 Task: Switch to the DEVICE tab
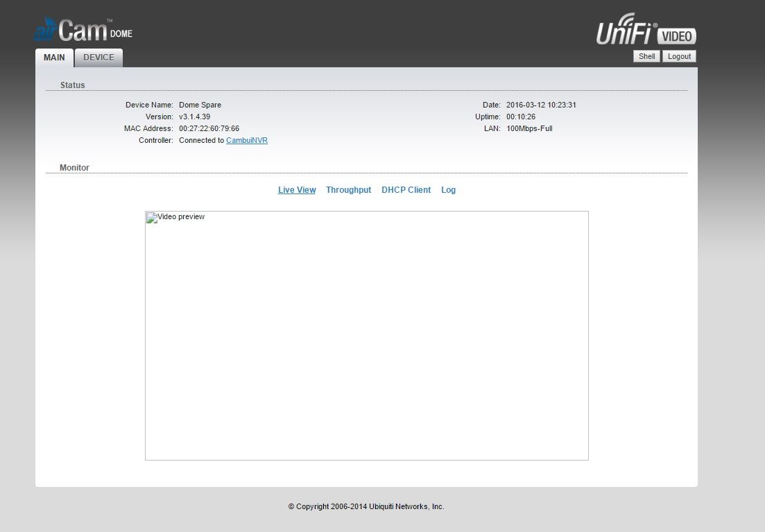click(98, 58)
